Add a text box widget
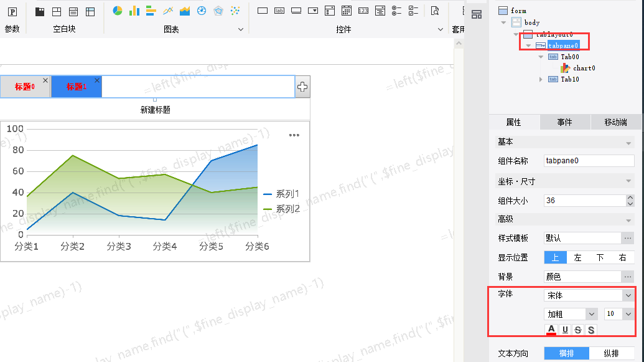The width and height of the screenshot is (644, 362). tap(263, 11)
